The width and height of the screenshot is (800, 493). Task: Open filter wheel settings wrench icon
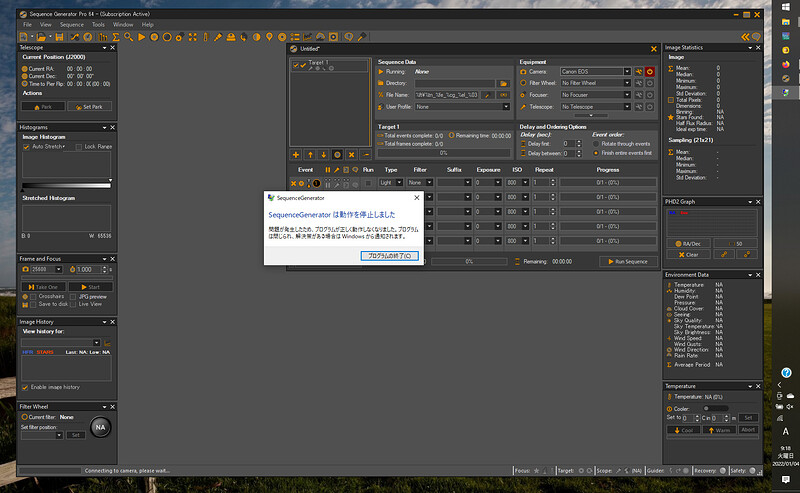638,83
